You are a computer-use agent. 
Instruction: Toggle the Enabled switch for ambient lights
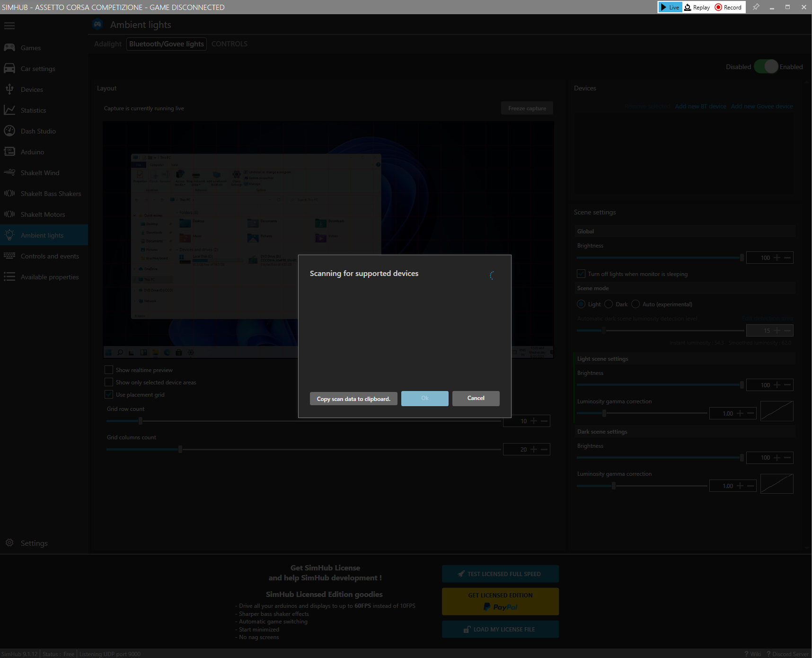click(765, 67)
